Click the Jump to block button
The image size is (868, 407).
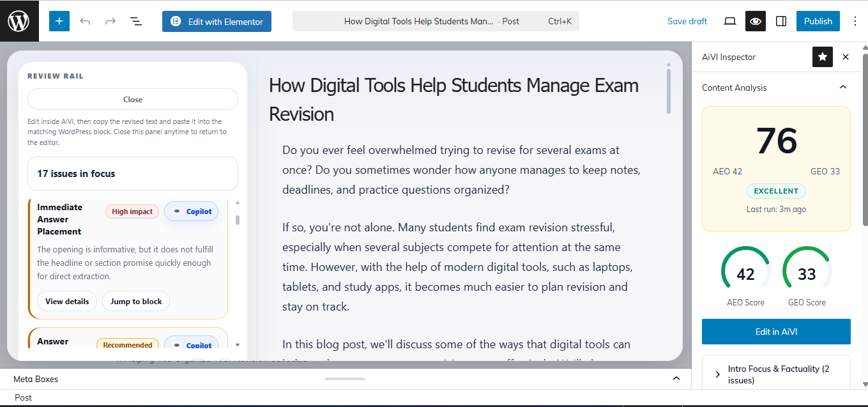click(x=136, y=301)
